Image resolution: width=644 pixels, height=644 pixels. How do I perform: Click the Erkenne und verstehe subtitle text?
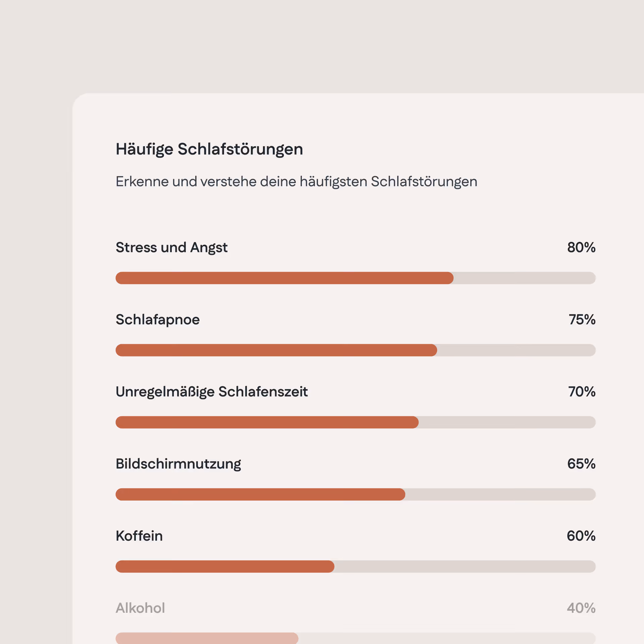[x=297, y=182]
